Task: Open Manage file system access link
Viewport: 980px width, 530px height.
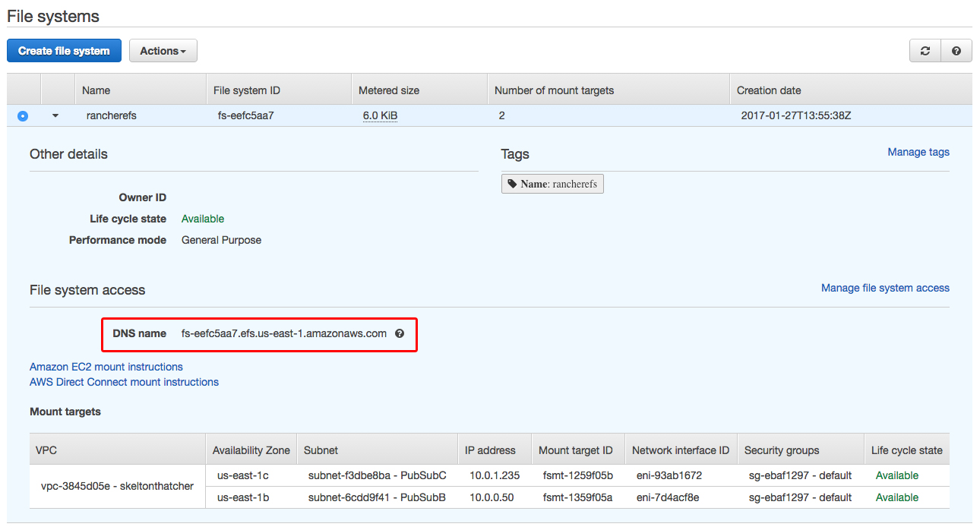Action: tap(885, 288)
